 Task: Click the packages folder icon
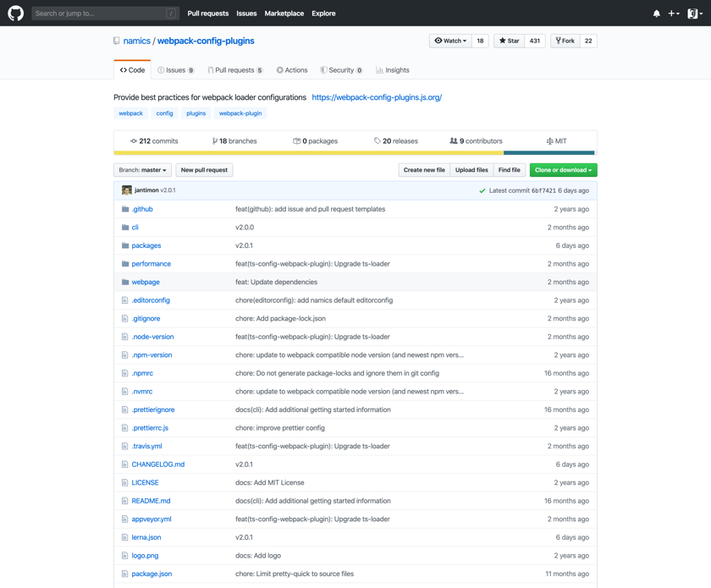tap(125, 245)
